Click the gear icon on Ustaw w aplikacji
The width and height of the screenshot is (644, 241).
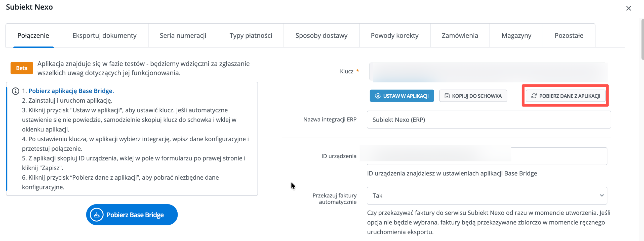(x=378, y=96)
